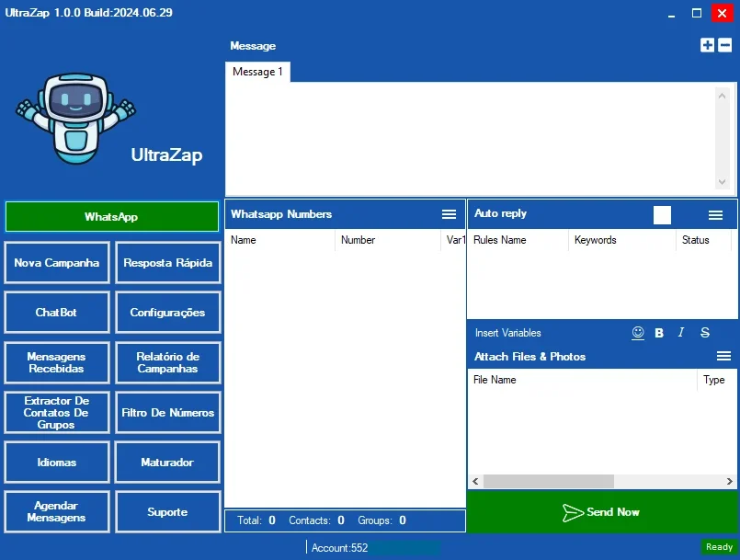Click attachments scroll left arrow
The image size is (740, 560).
476,481
